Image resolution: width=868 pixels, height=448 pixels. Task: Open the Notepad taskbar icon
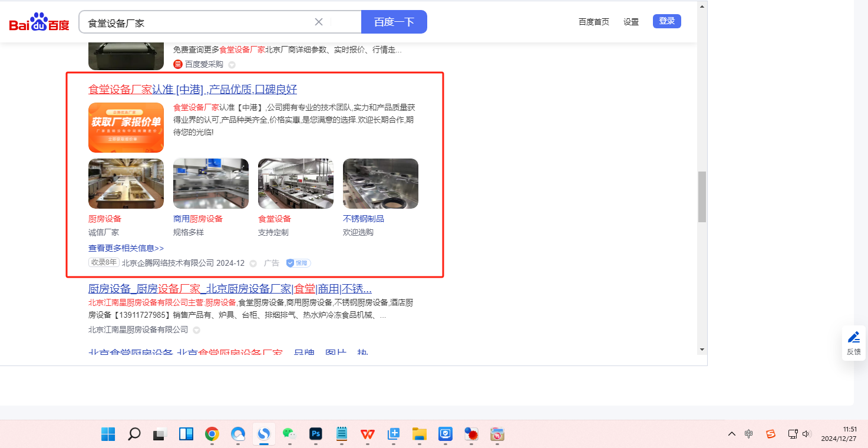pyautogui.click(x=342, y=434)
